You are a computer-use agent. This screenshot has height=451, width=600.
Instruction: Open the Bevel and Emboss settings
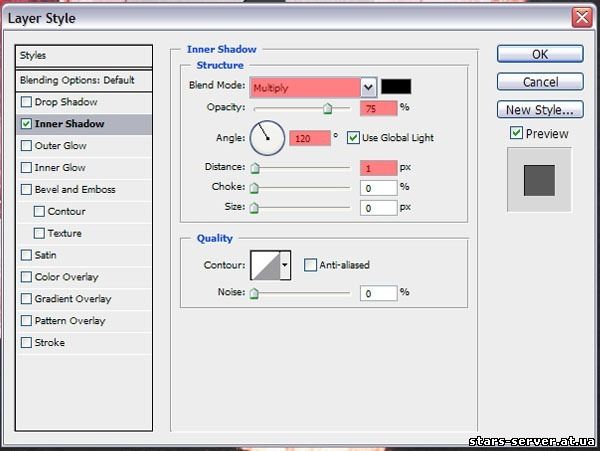pyautogui.click(x=75, y=190)
